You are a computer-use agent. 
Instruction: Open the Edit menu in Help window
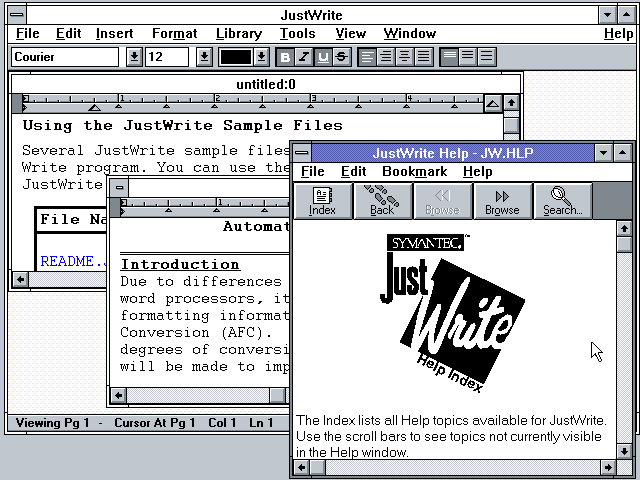coord(353,171)
